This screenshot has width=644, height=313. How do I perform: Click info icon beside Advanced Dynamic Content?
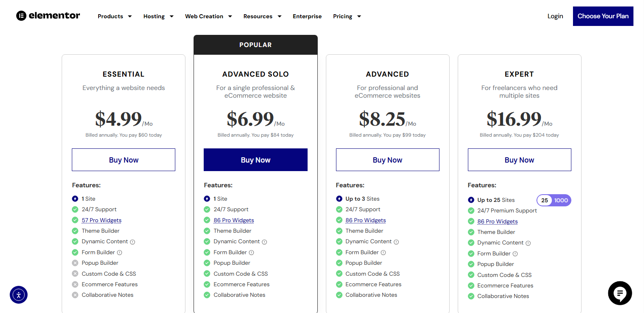tap(396, 242)
